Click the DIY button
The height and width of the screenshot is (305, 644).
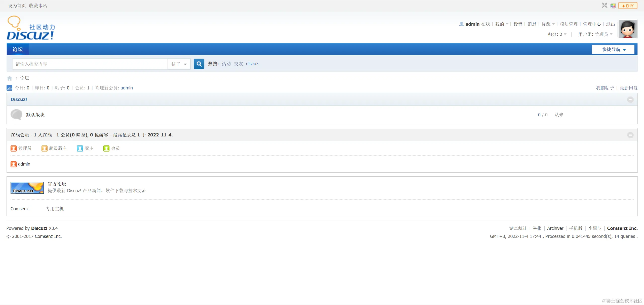[x=628, y=6]
